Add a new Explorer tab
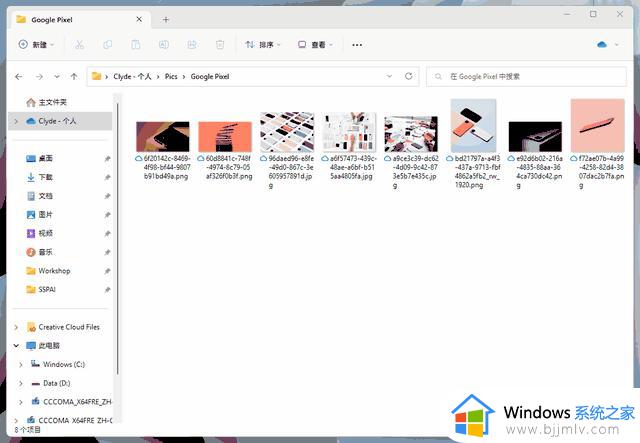The width and height of the screenshot is (640, 443). 166,20
